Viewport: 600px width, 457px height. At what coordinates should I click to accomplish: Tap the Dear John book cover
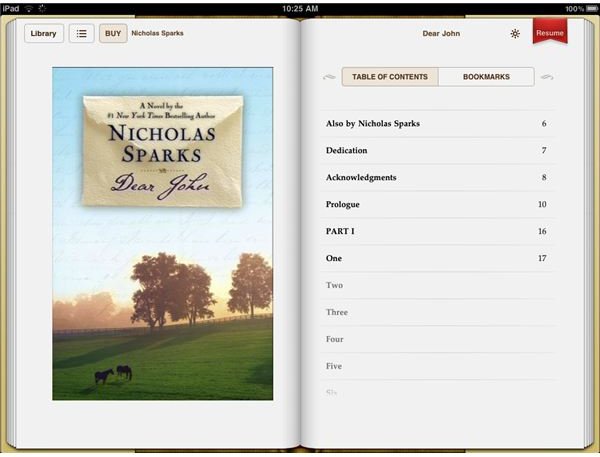(x=163, y=234)
